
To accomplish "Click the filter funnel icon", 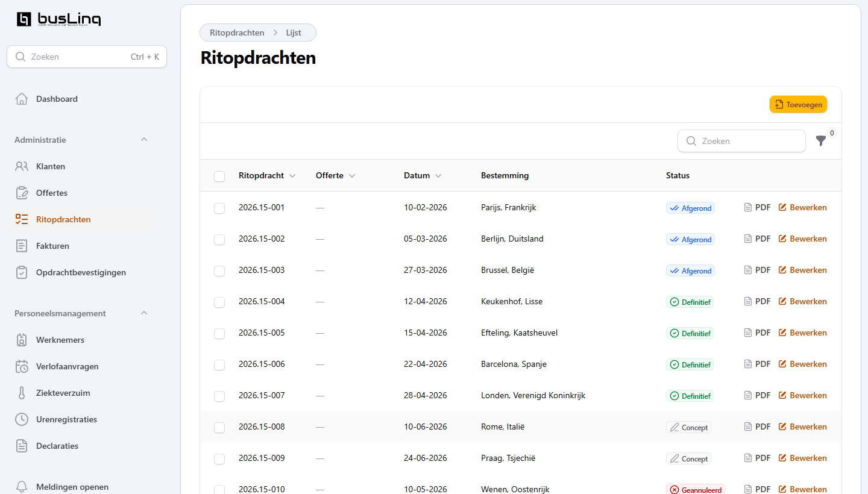I will pyautogui.click(x=820, y=141).
